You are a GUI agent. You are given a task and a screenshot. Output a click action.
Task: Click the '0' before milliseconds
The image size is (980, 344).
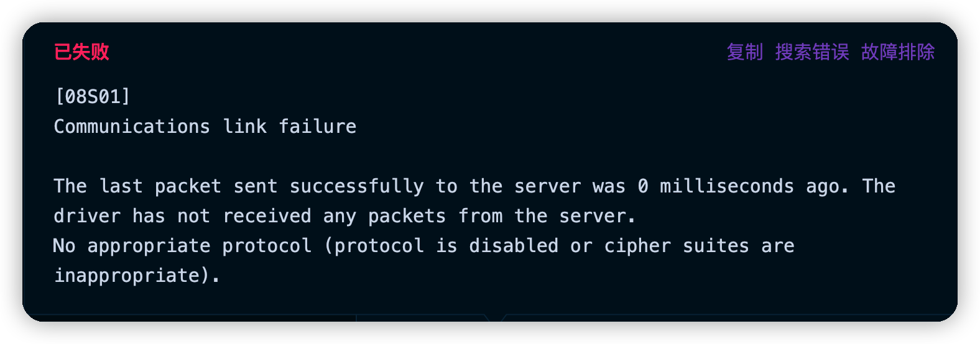643,186
